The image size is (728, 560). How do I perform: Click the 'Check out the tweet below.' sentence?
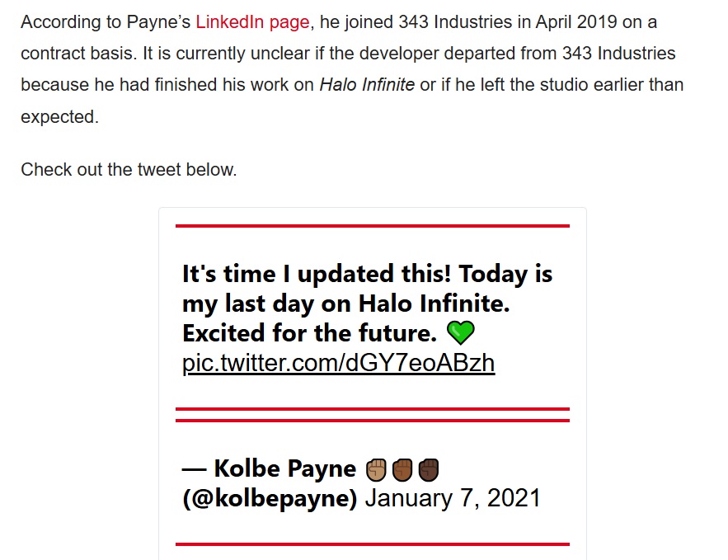[129, 170]
